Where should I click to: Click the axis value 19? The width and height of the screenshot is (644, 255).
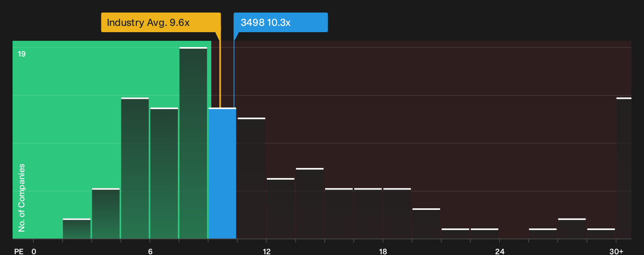22,54
